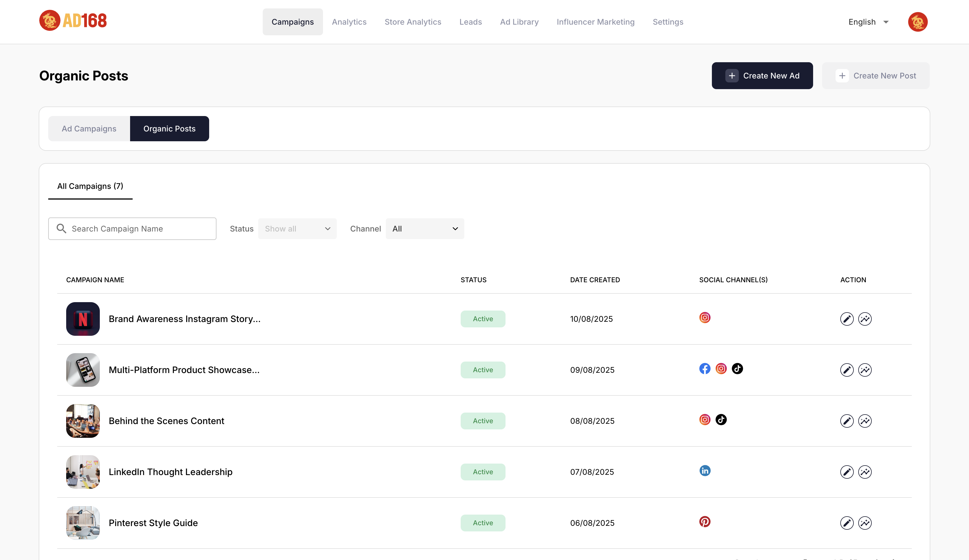969x560 pixels.
Task: Click Instagram icon in Behind the Scenes row
Action: (x=704, y=420)
